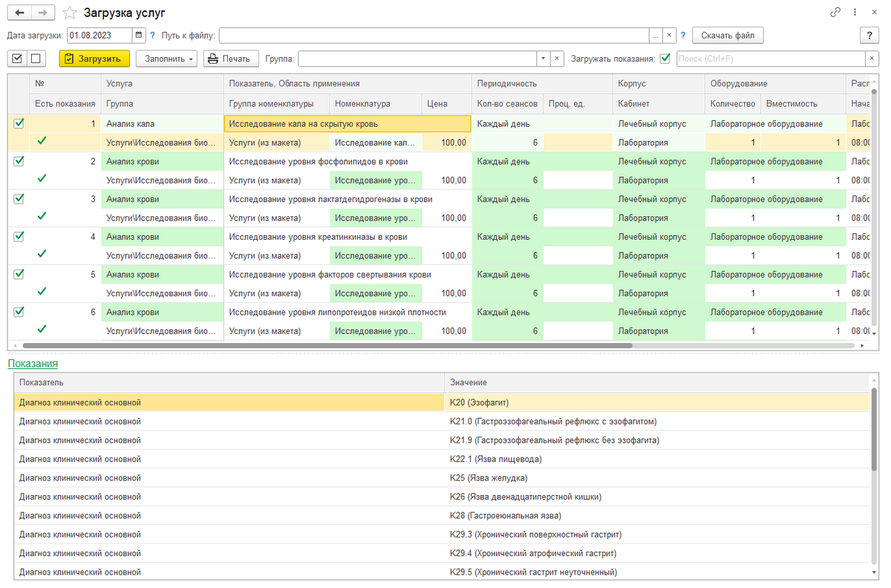
Task: Uncheck the checkbox for row 4
Action: click(19, 237)
